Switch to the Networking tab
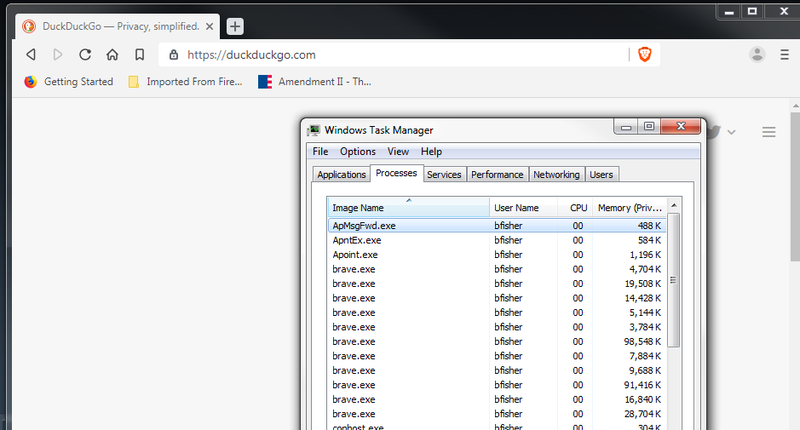This screenshot has height=430, width=800. [x=557, y=174]
